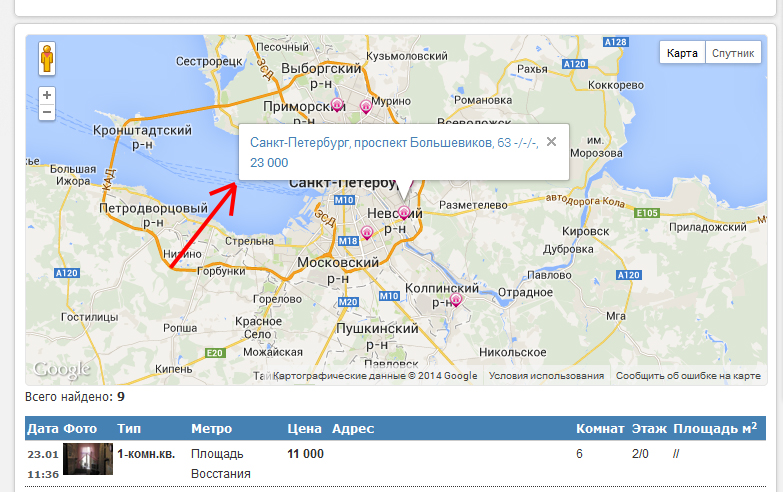Viewport: 783px width, 492px height.
Task: Click the Выборгский р-н label on map
Action: [321, 76]
